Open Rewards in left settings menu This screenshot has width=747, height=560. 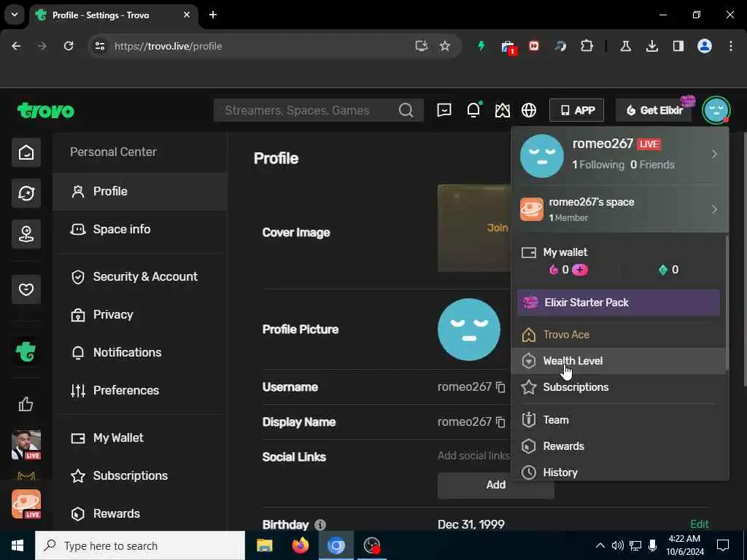[139, 514]
